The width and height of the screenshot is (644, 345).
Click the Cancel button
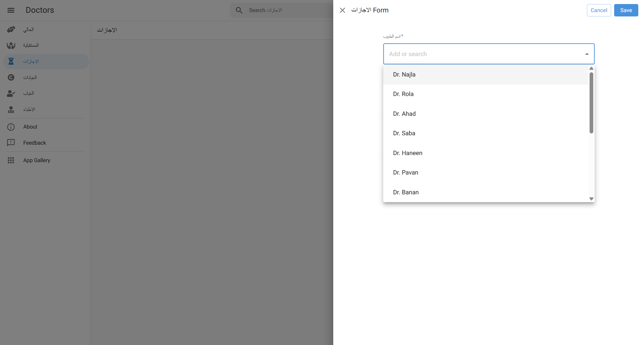pos(599,10)
